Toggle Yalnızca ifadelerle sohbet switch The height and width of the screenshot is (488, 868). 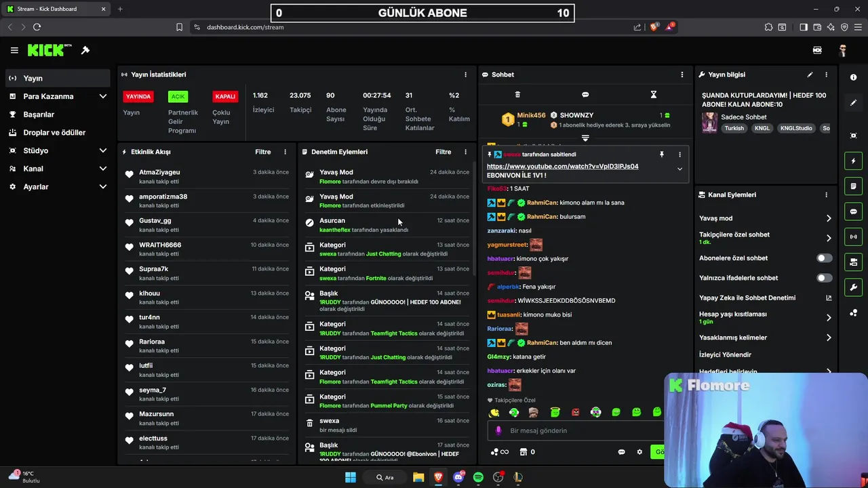click(824, 278)
